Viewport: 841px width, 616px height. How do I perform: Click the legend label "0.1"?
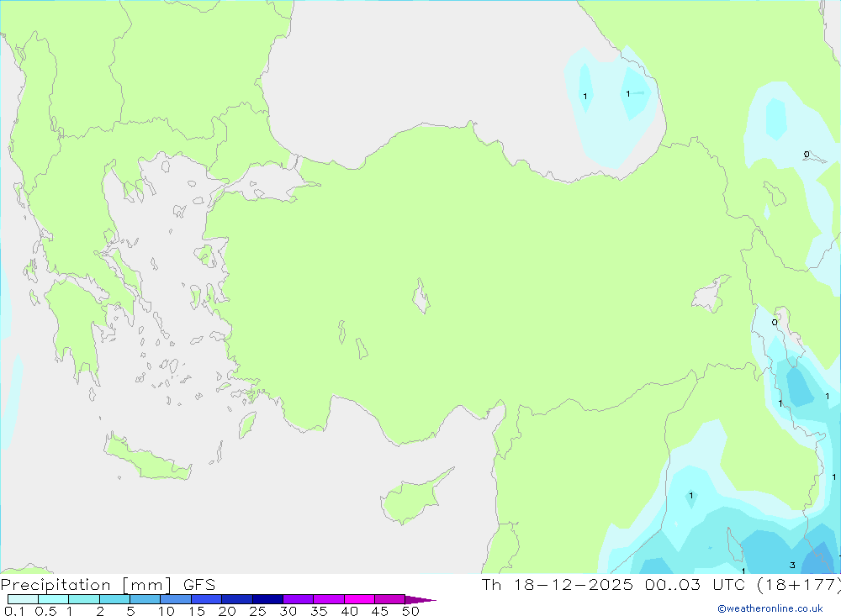click(14, 611)
